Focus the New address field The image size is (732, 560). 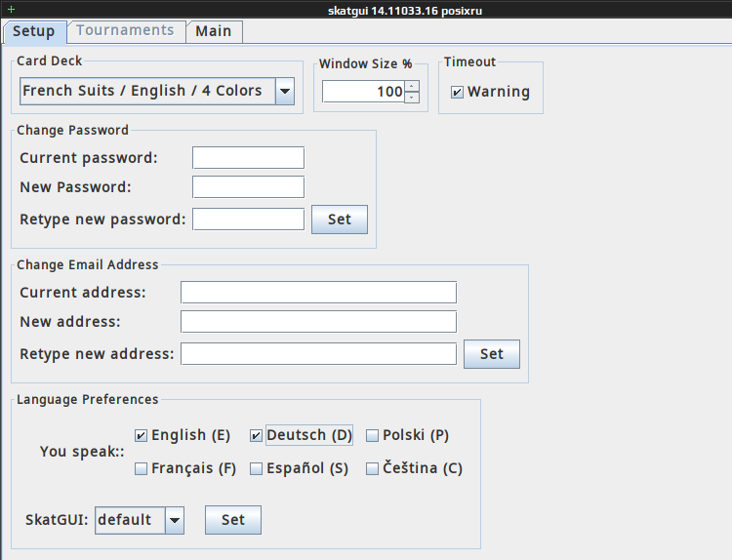click(318, 322)
